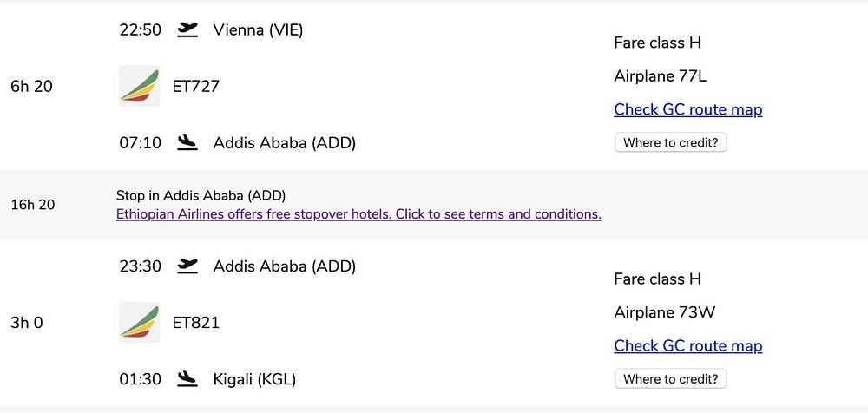Screen dimensions: 868x413
Task: Click the Ethiopian Airlines logo beside ET727
Action: pyautogui.click(x=139, y=86)
